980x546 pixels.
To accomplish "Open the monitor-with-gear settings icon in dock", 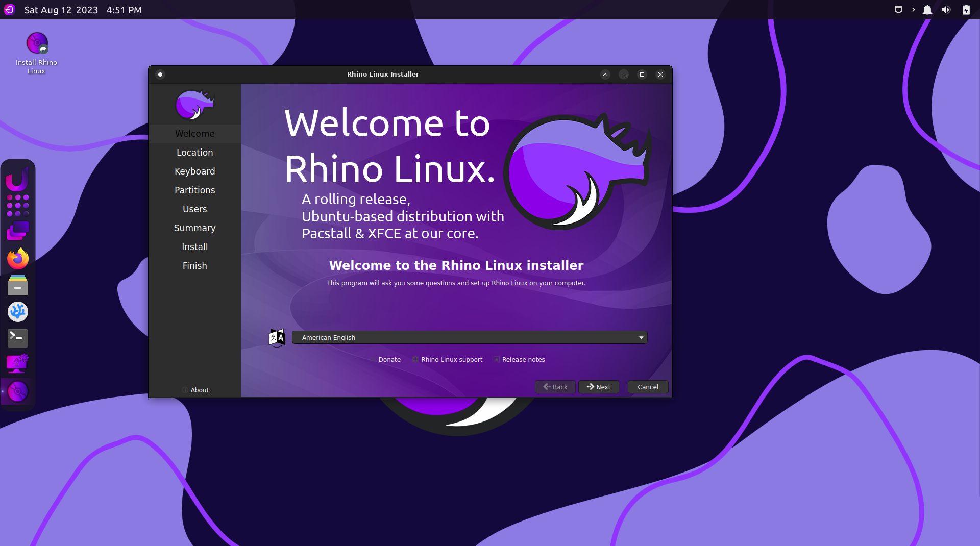I will click(18, 364).
